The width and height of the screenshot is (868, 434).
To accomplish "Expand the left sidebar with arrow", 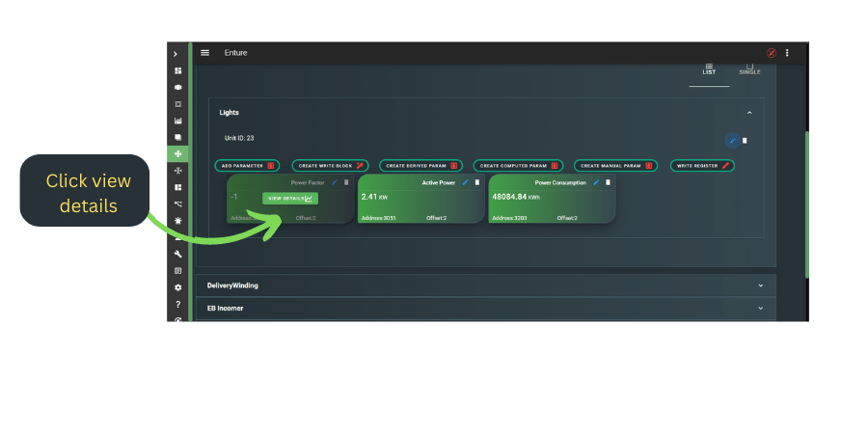I will 175,54.
